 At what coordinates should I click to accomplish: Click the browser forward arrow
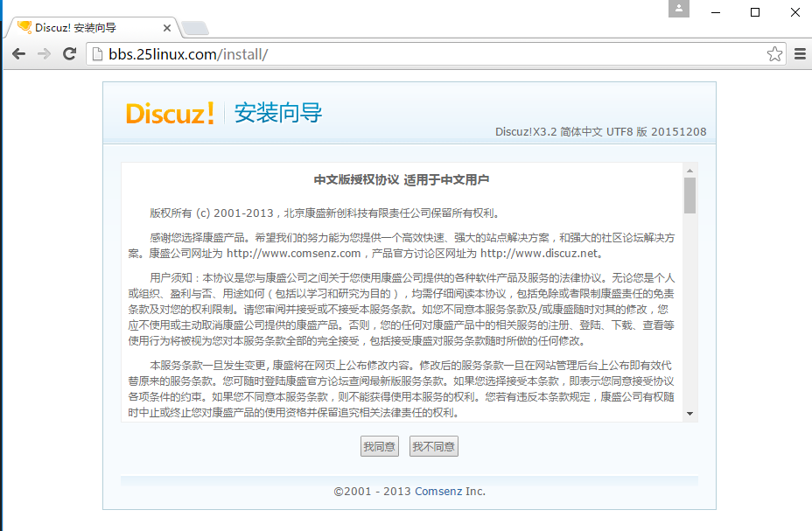pos(45,54)
